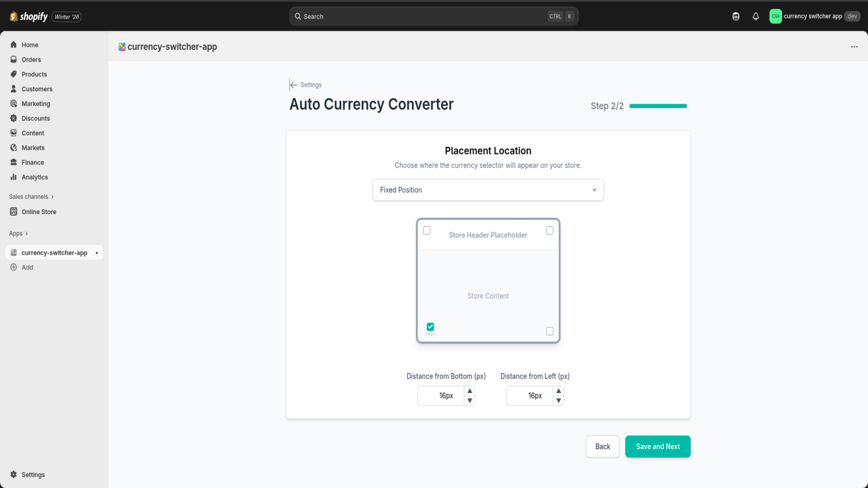868x488 pixels.
Task: Select the Orders icon in sidebar
Action: point(31,60)
